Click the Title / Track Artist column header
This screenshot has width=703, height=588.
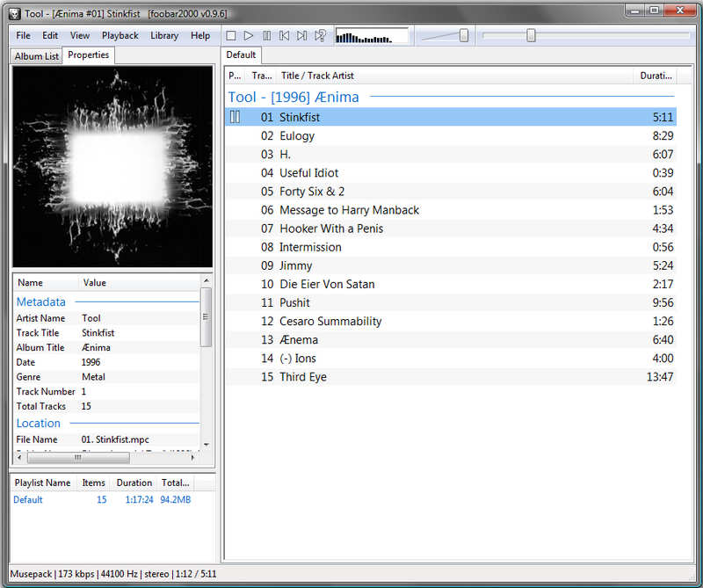click(x=454, y=76)
